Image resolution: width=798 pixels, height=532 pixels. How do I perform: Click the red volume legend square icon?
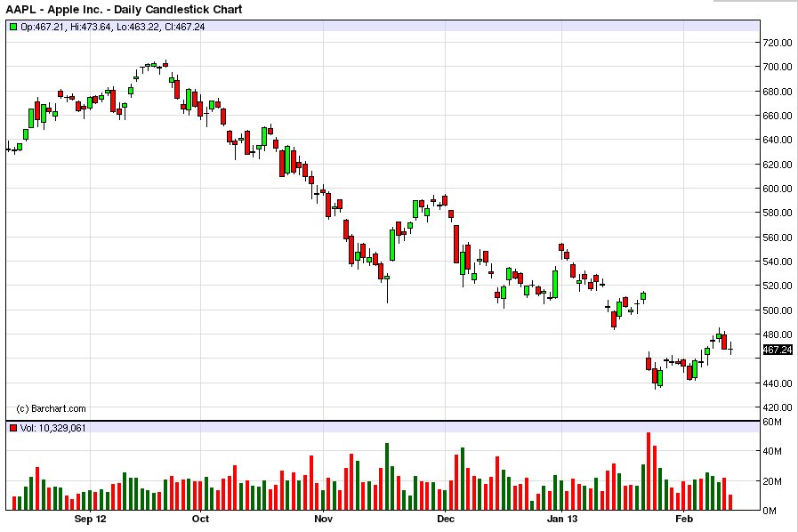tap(13, 428)
